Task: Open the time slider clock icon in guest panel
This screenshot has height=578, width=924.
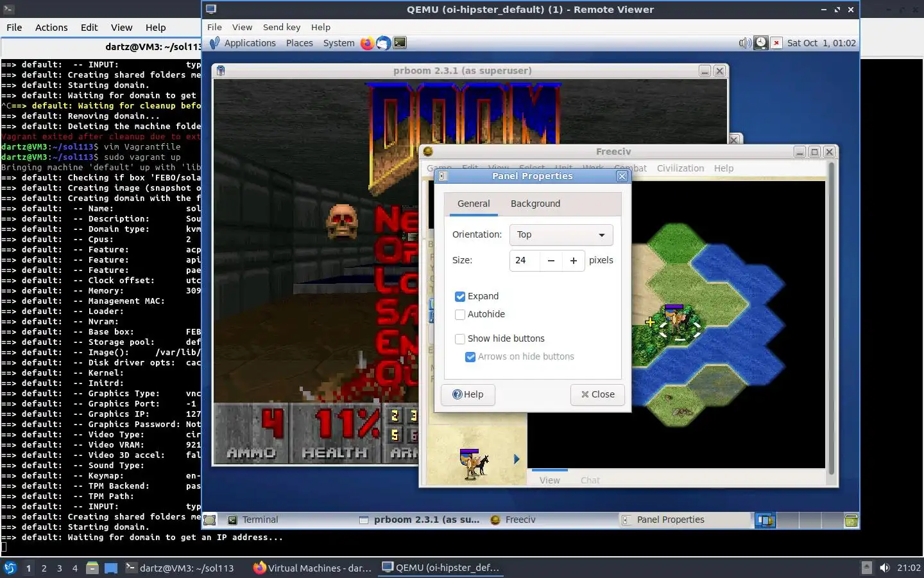Action: coord(760,43)
